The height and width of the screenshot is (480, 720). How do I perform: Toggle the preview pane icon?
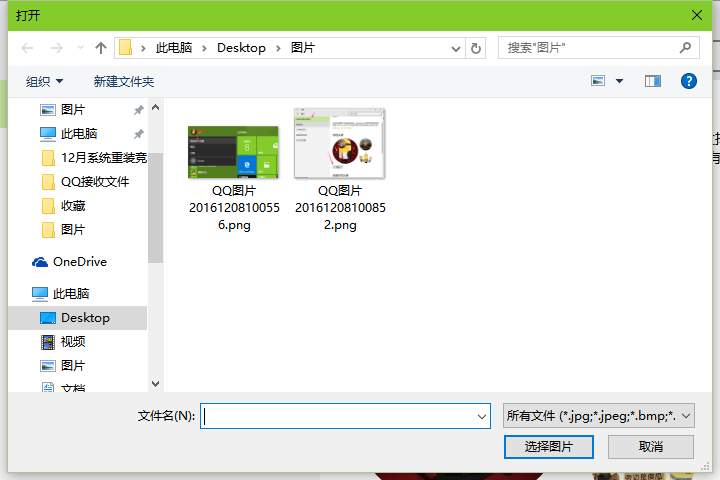tap(653, 81)
